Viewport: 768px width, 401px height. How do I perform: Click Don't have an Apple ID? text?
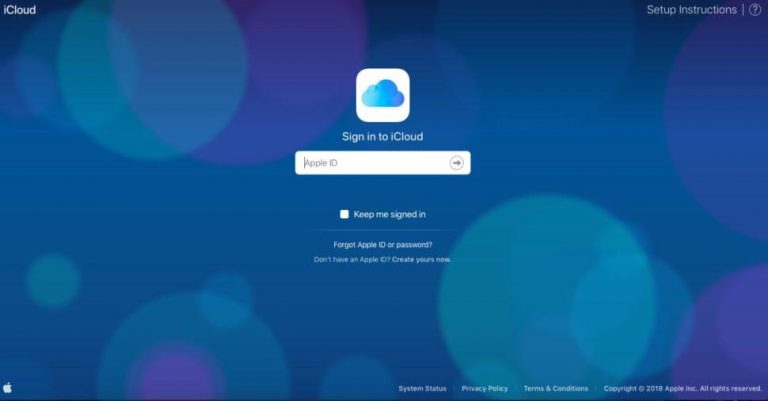(352, 259)
